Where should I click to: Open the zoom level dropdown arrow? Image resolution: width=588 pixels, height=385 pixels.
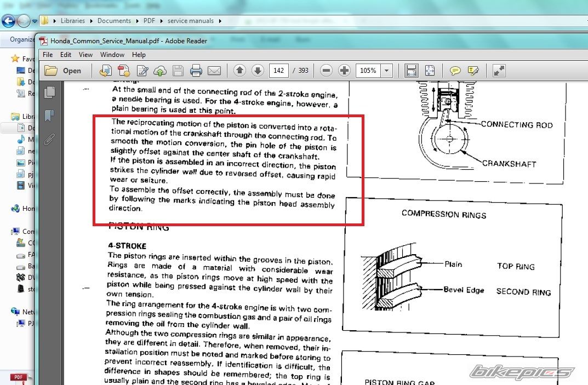387,71
